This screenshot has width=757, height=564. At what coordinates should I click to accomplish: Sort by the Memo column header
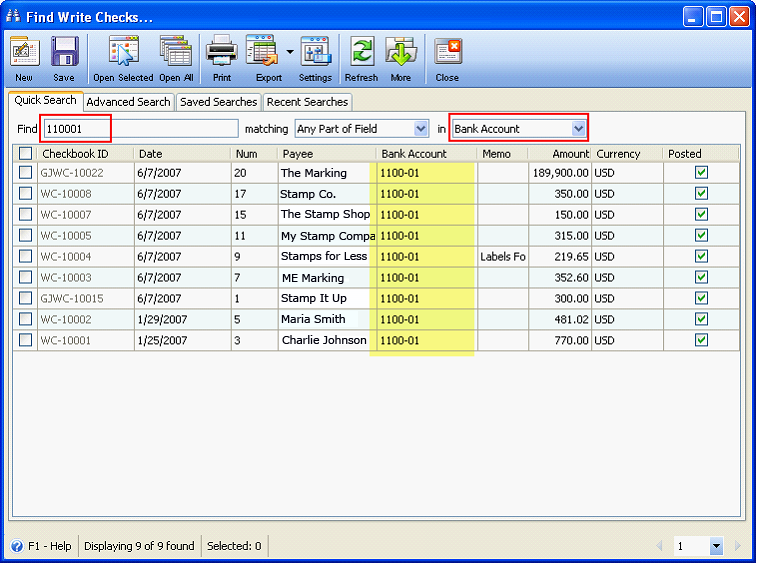pos(503,154)
